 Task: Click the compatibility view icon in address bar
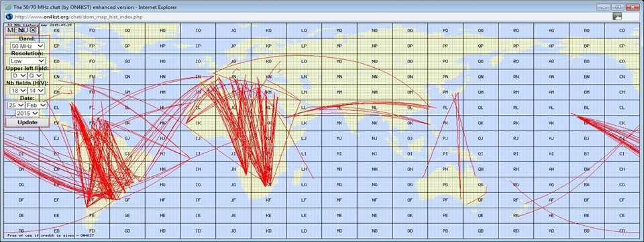(x=617, y=16)
